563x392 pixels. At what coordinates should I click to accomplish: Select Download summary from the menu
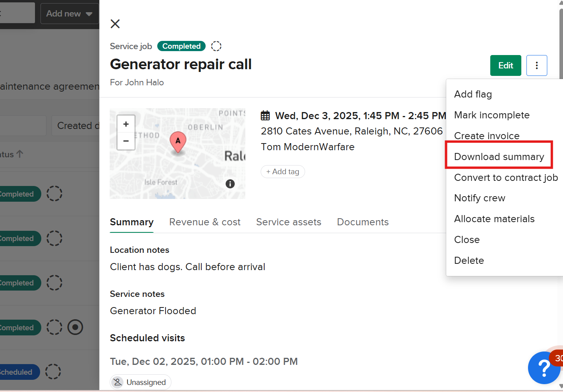point(499,157)
